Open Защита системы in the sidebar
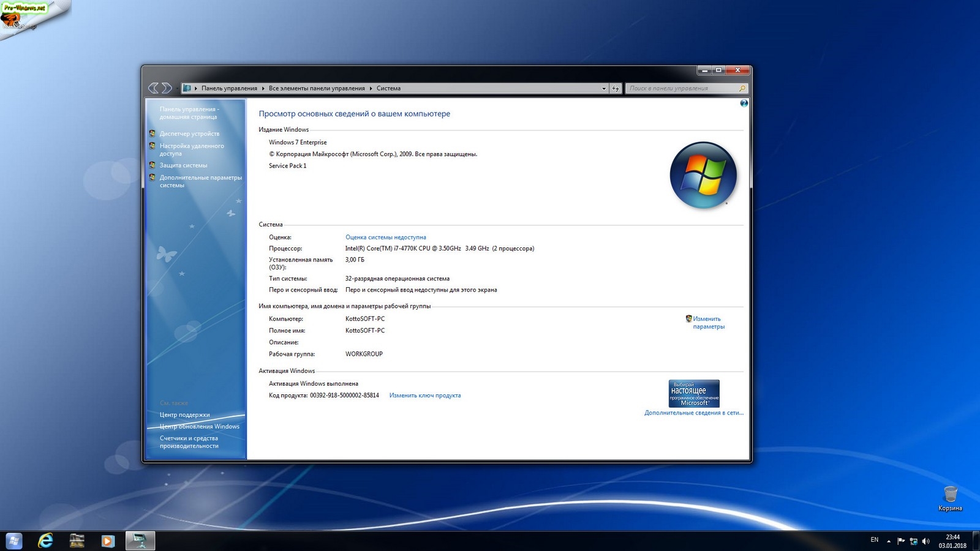This screenshot has width=980, height=551. pos(183,165)
